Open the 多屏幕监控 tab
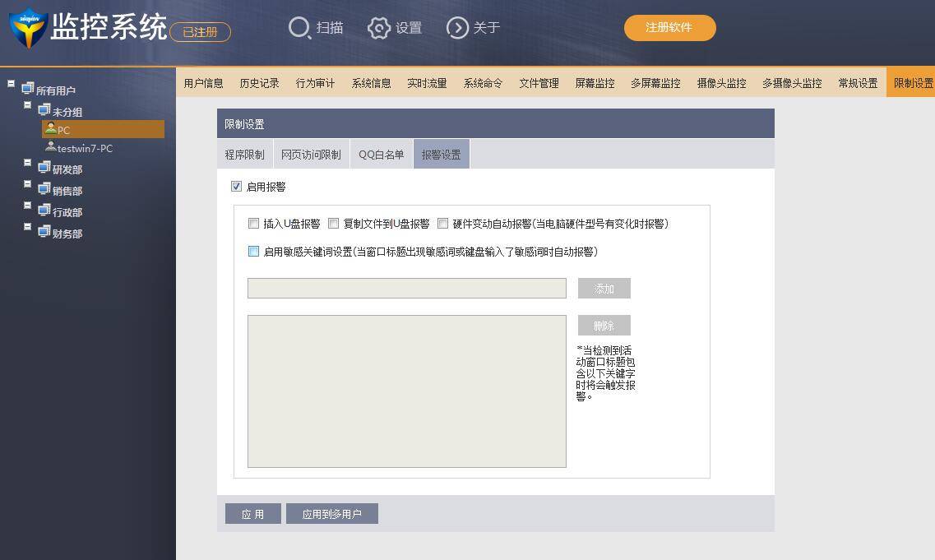 (x=655, y=83)
